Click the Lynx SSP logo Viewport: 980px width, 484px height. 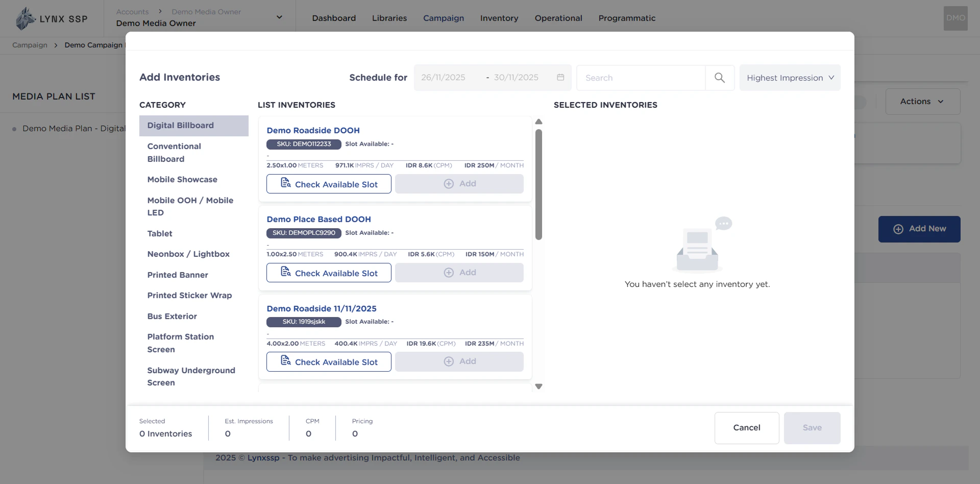52,18
